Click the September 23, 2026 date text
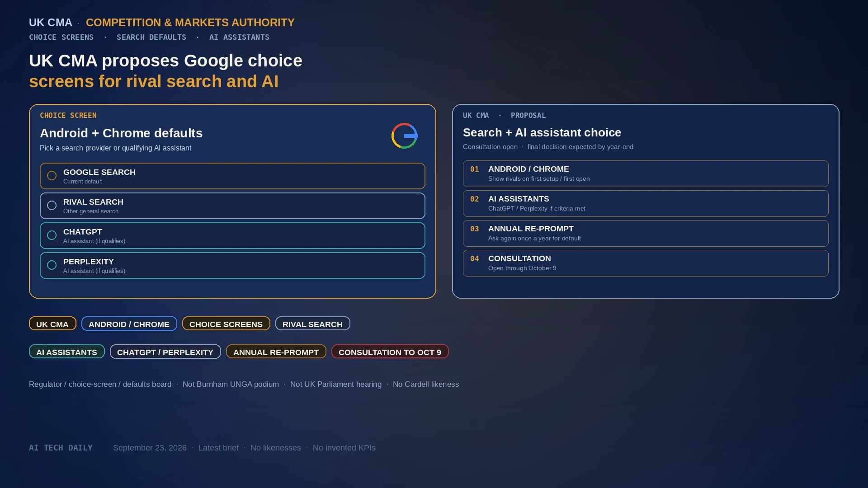This screenshot has width=868, height=488. 150,447
